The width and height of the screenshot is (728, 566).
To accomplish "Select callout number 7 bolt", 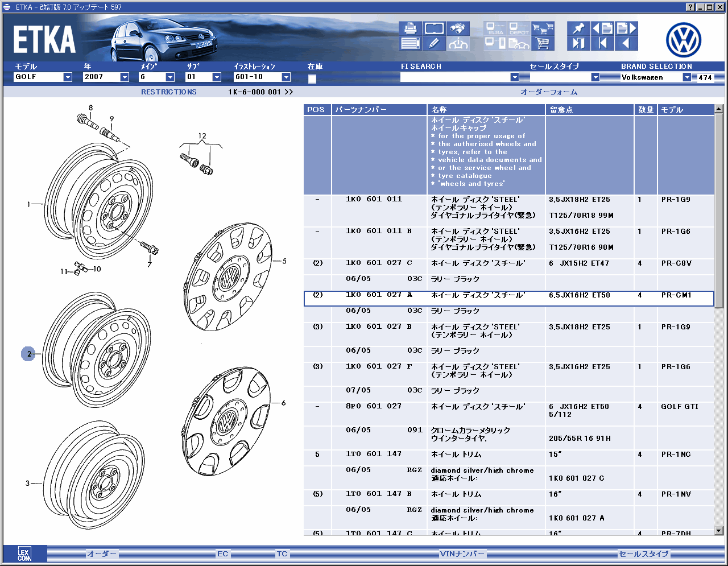I will pos(150,265).
